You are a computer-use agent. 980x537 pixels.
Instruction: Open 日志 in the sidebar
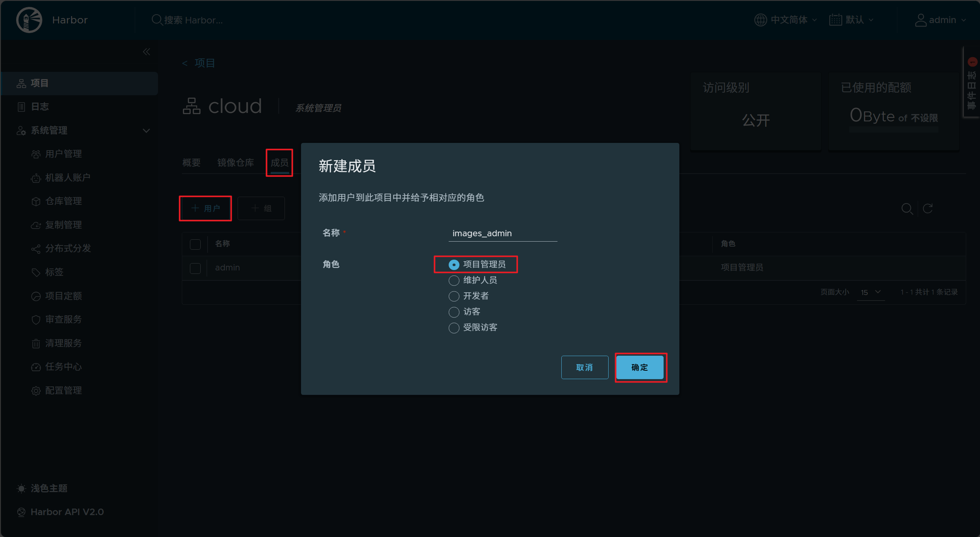(x=40, y=106)
